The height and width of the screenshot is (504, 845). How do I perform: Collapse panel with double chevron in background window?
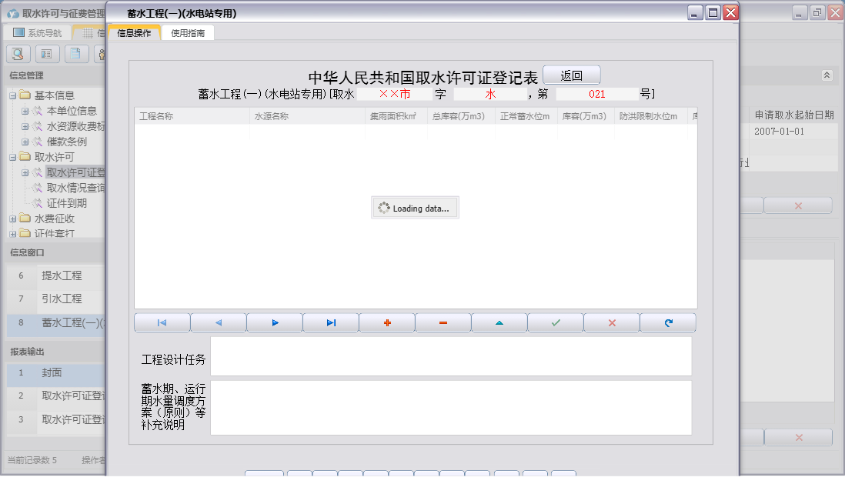click(x=827, y=75)
